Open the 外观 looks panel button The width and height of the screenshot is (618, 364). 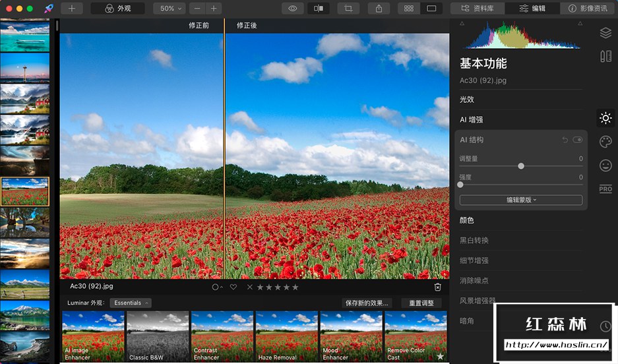coord(117,9)
